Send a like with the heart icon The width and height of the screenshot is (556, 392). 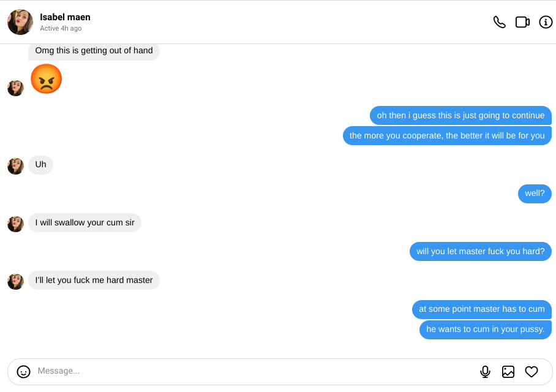coord(532,371)
